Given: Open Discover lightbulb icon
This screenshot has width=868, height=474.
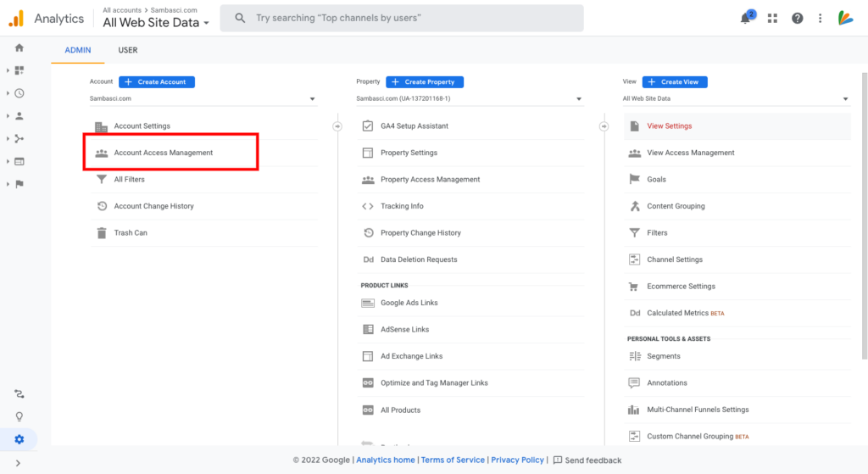Looking at the screenshot, I should 19,416.
